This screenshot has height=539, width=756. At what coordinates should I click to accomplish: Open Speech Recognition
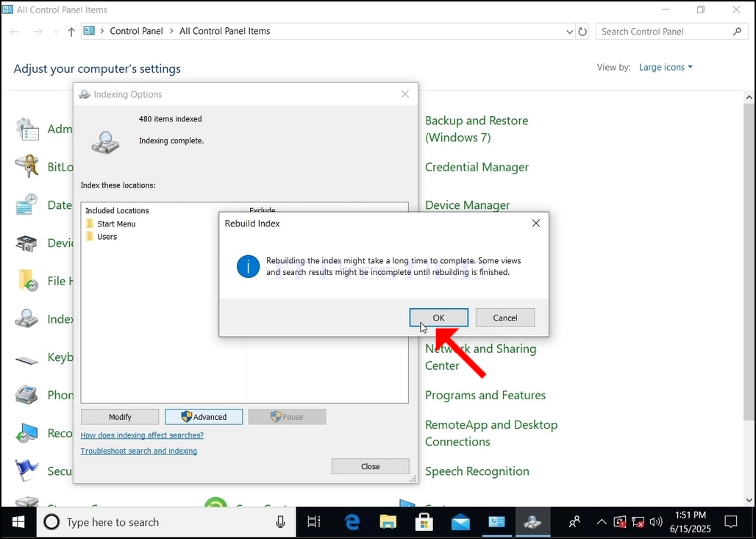tap(477, 471)
